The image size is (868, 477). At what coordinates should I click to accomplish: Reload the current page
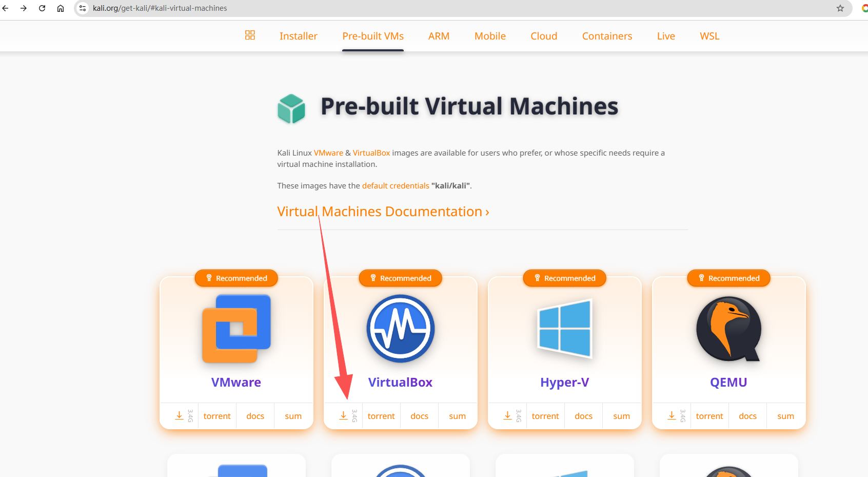click(x=42, y=8)
